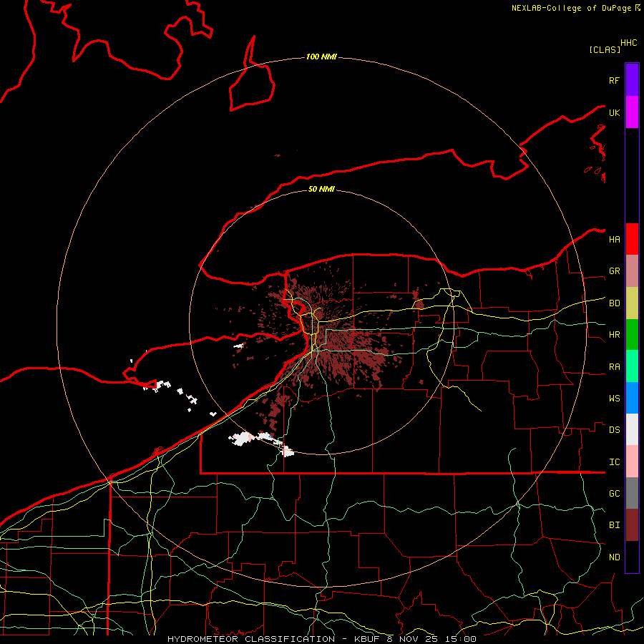The image size is (644, 644).
Task: Click the mint-green RA color swatch
Action: tap(632, 366)
